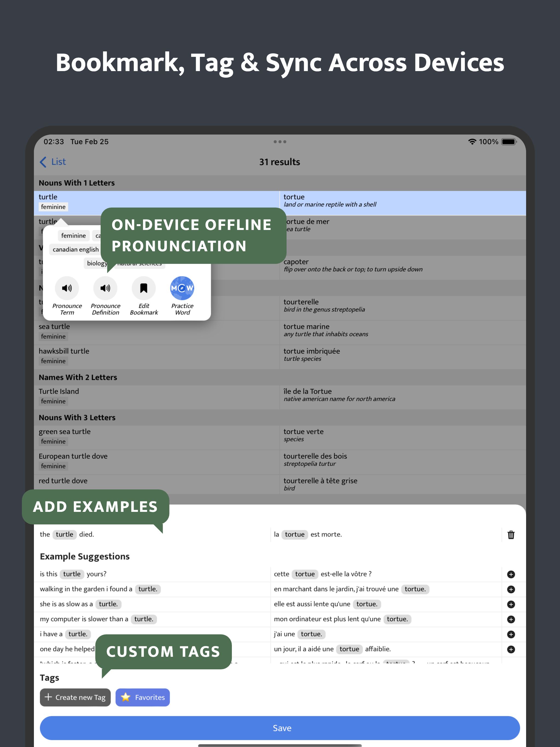Start Practice Word with the MCW icon

(x=182, y=288)
